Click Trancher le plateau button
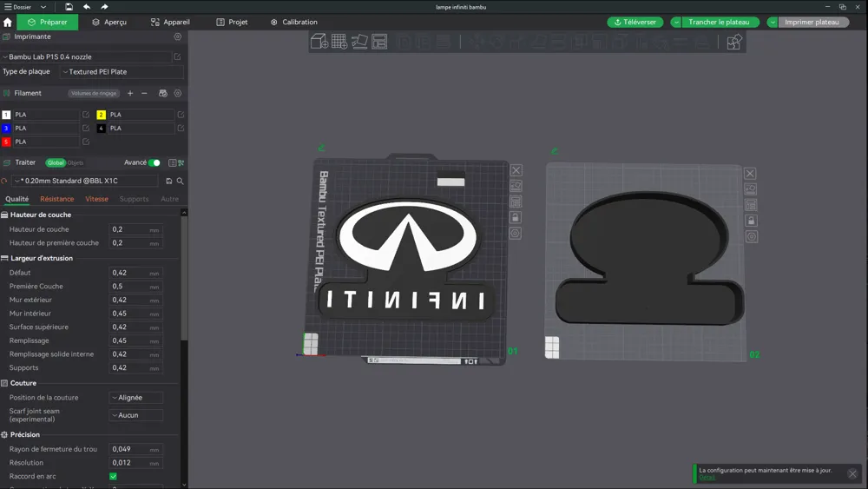Screen dimensions: 868x489 719,23
